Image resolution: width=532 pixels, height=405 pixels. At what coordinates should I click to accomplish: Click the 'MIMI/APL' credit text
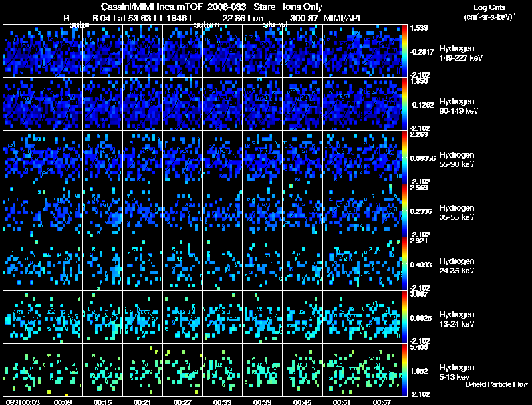pos(343,18)
